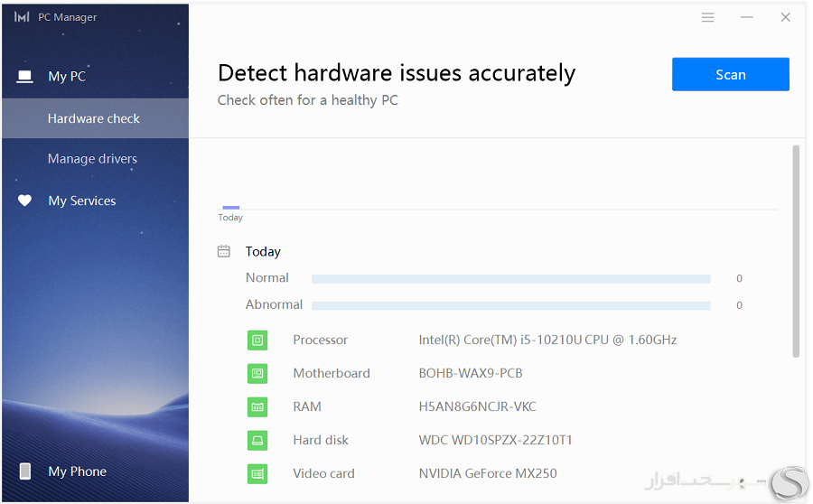The height and width of the screenshot is (504, 813).
Task: Minimize the PC Manager window
Action: coord(747,18)
